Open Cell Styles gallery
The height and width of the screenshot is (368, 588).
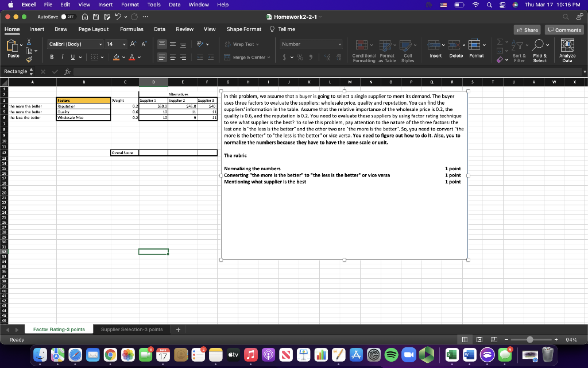click(x=407, y=45)
